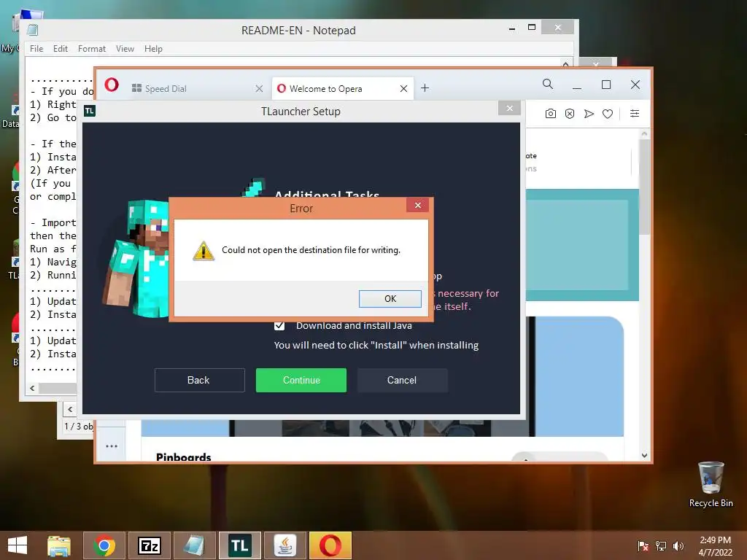The width and height of the screenshot is (747, 560).
Task: Click Continue in TLauncher Setup
Action: point(301,380)
